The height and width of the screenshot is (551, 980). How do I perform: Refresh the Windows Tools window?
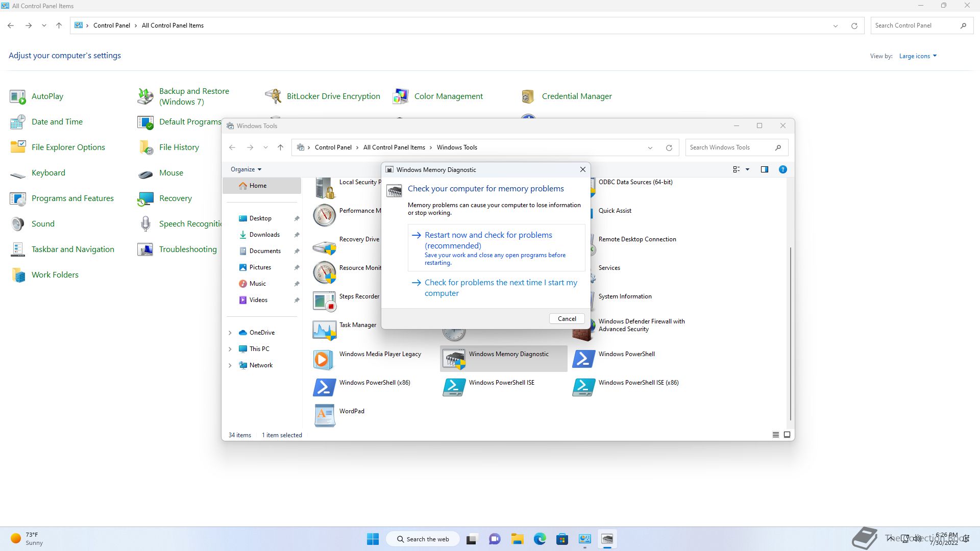coord(669,147)
